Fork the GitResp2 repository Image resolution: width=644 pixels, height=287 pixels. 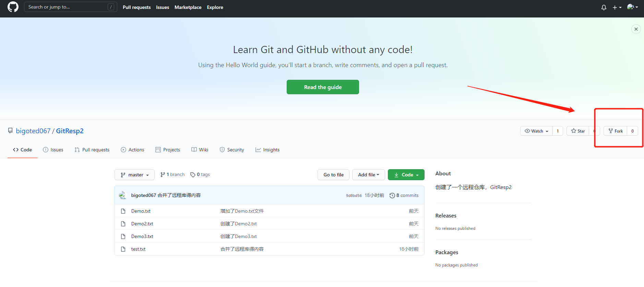point(616,131)
